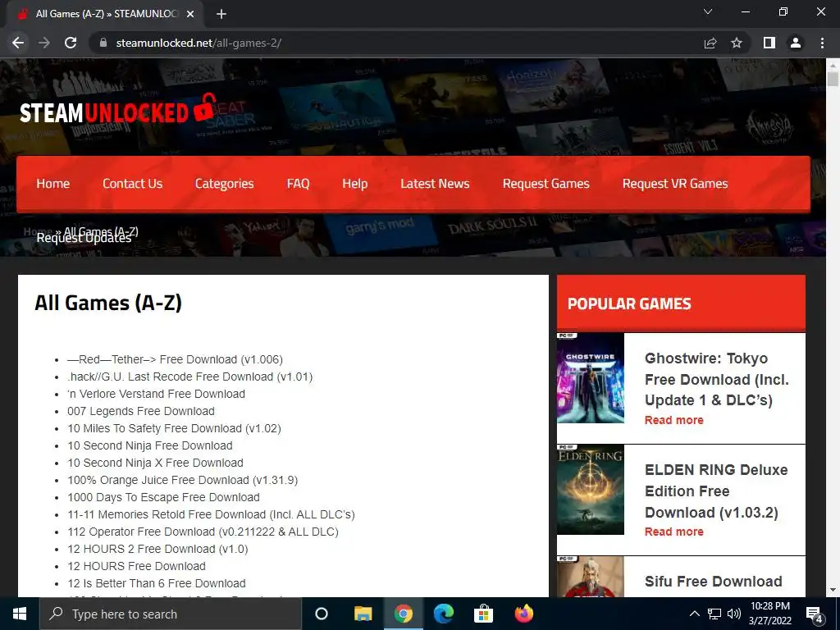Open a new tab with plus button
The width and height of the screenshot is (840, 630).
[221, 15]
